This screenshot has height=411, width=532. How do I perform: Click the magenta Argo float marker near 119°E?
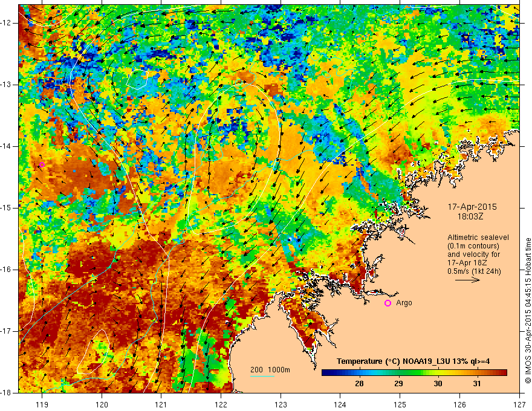click(x=42, y=165)
